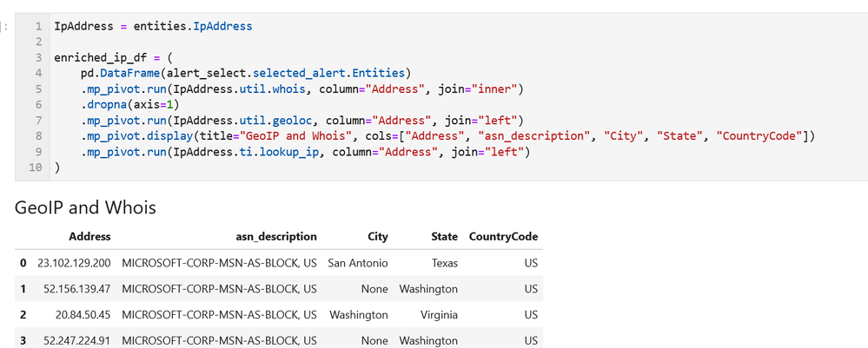
Task: Click row 1 State cell Washington
Action: pos(428,289)
